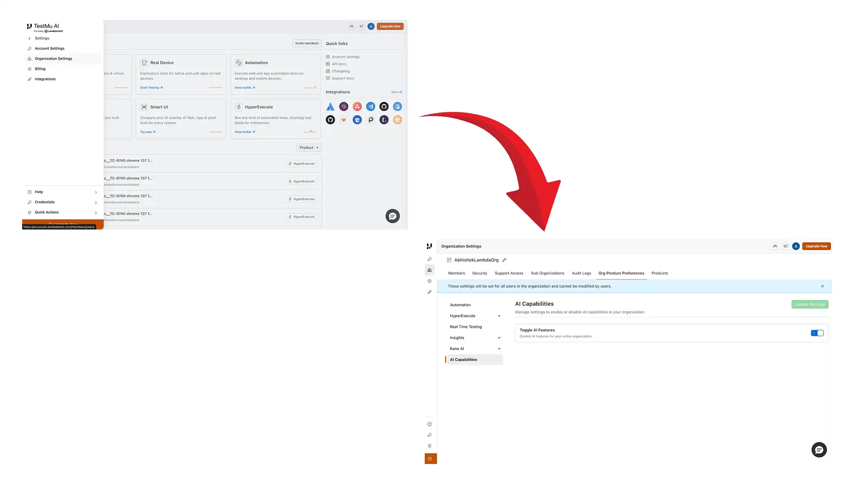Go to the Audit Logs tab

581,273
